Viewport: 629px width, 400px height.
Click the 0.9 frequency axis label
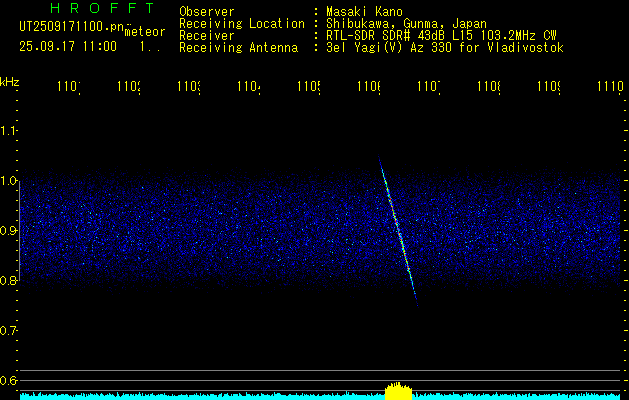pos(9,231)
